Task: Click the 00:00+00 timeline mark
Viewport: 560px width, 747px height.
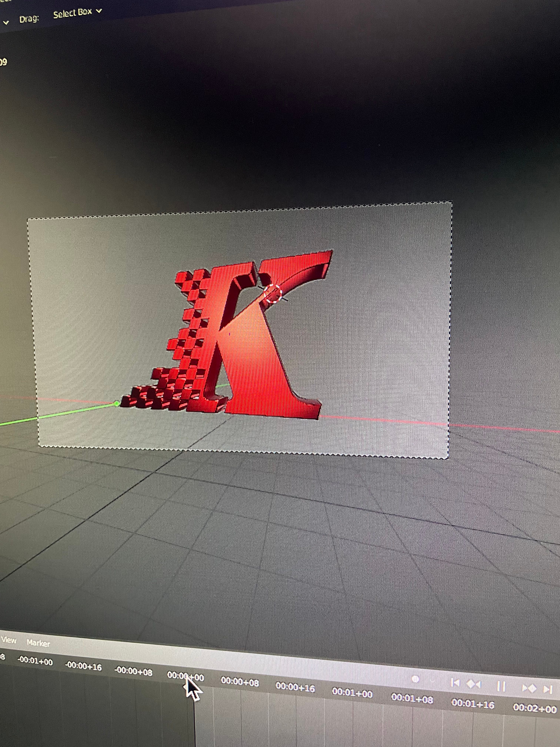Action: coord(185,676)
